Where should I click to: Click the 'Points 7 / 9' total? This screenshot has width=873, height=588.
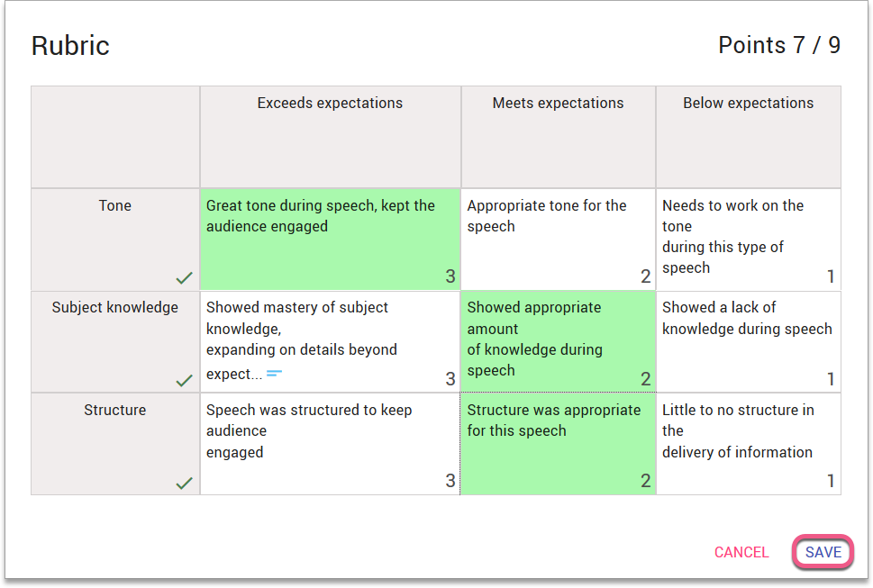click(778, 45)
